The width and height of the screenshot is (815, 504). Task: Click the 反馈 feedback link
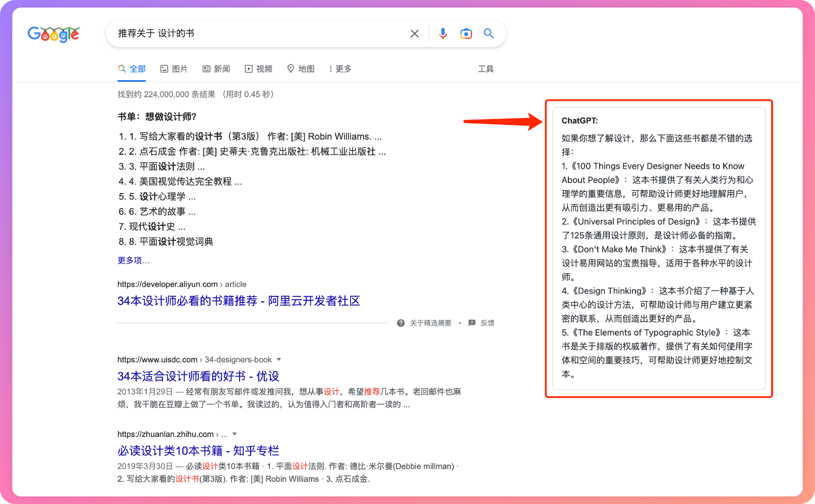(482, 323)
